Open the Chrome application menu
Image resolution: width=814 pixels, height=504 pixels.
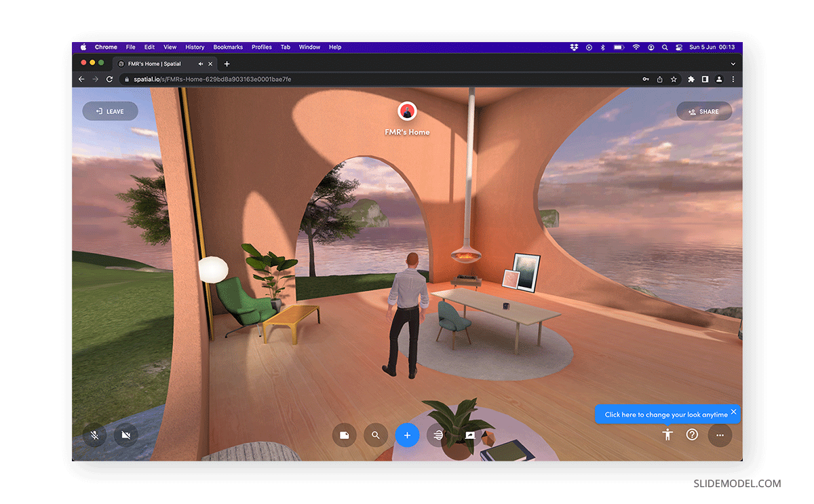(x=106, y=47)
